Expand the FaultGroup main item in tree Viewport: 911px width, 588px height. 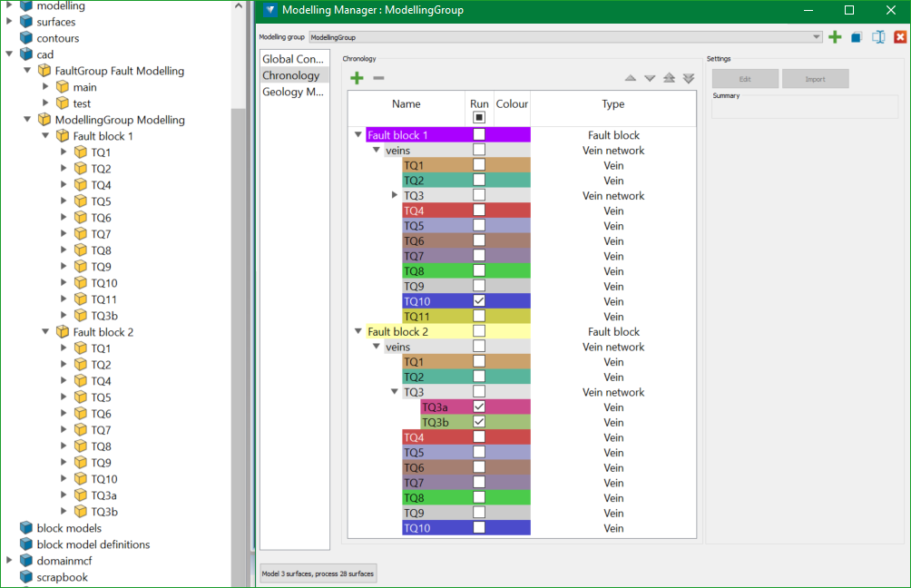pos(46,87)
